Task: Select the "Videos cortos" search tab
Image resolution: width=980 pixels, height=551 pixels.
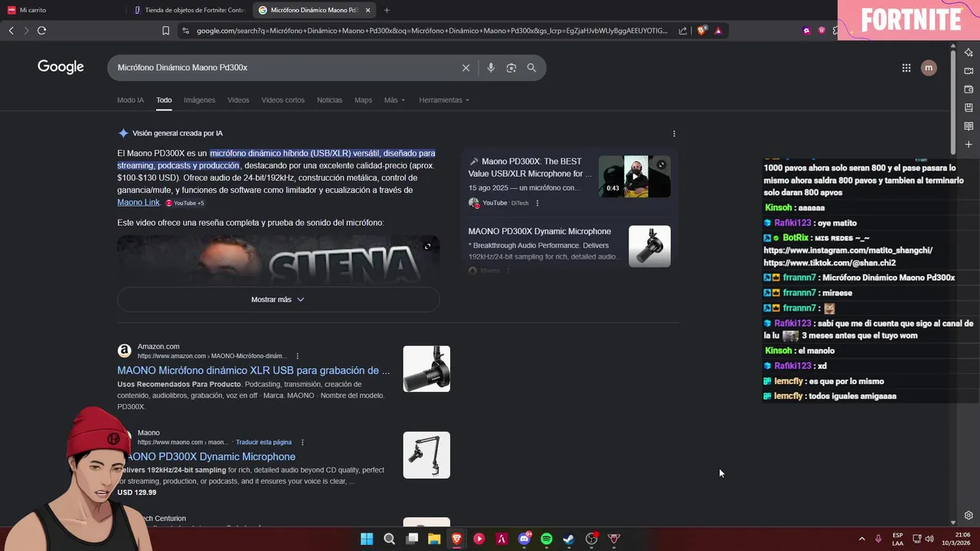Action: (283, 100)
